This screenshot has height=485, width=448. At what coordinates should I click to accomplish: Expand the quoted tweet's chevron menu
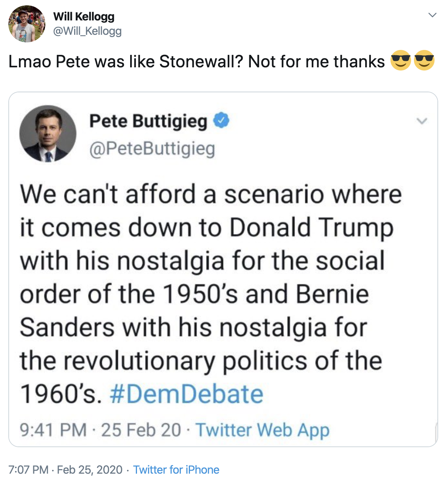click(422, 121)
